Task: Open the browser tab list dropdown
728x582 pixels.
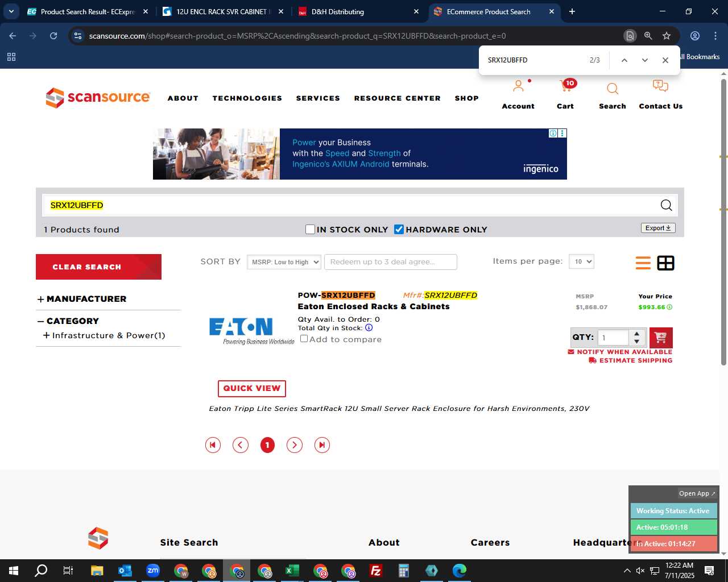Action: (x=11, y=11)
